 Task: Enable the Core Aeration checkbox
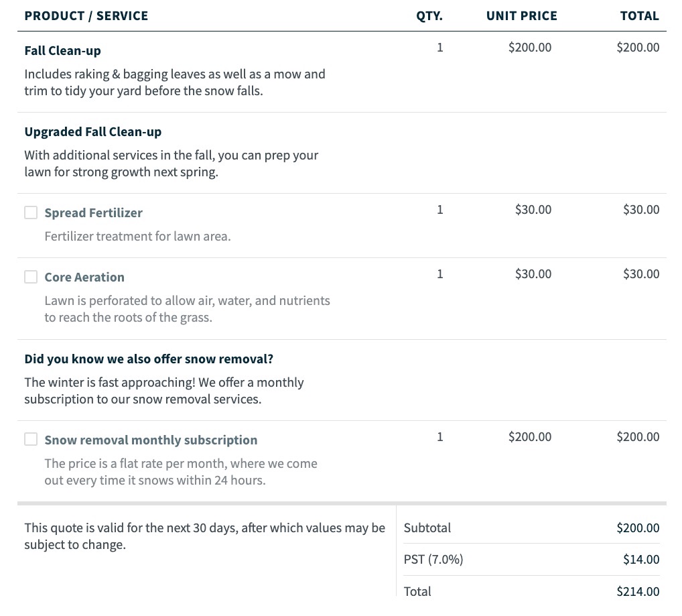[x=31, y=276]
